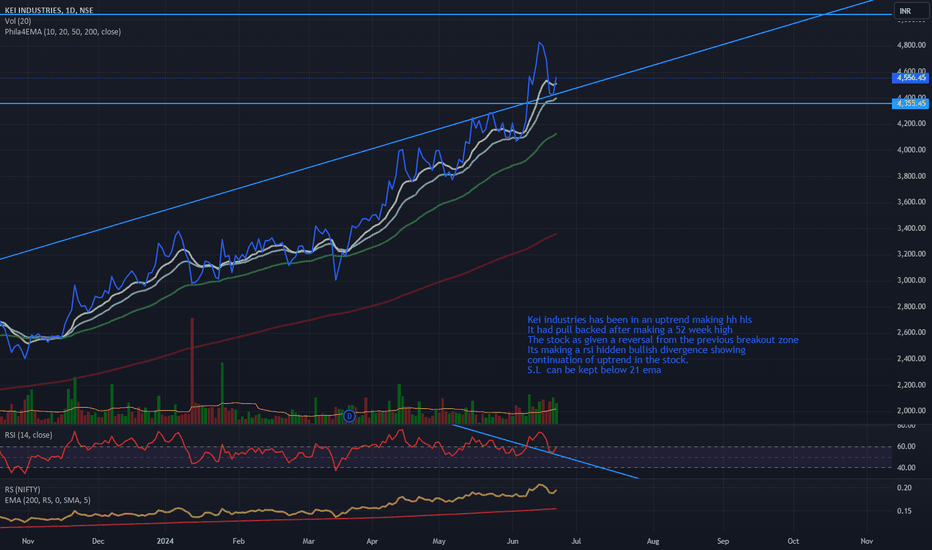Click the Mar label on time axis
The width and height of the screenshot is (932, 550).
pos(308,541)
